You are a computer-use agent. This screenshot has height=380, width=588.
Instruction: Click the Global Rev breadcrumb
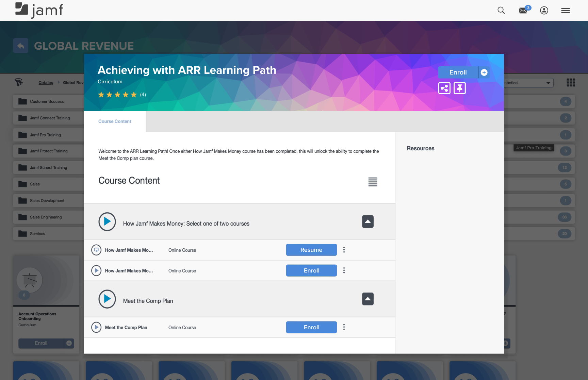(x=73, y=83)
